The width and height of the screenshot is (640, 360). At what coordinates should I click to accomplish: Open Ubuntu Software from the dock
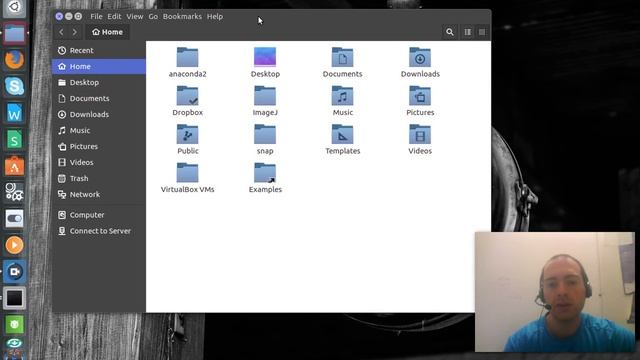click(x=14, y=166)
